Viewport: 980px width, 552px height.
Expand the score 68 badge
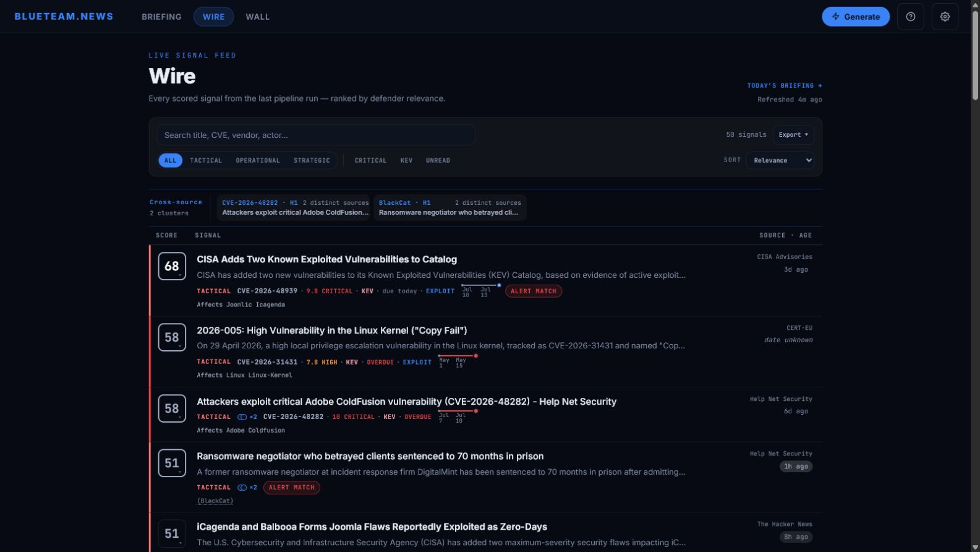tap(172, 266)
